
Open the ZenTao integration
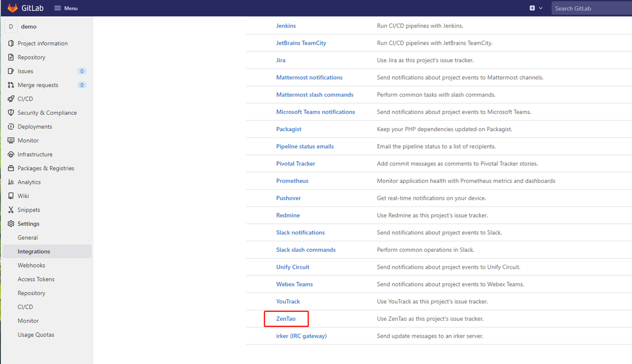tap(286, 319)
